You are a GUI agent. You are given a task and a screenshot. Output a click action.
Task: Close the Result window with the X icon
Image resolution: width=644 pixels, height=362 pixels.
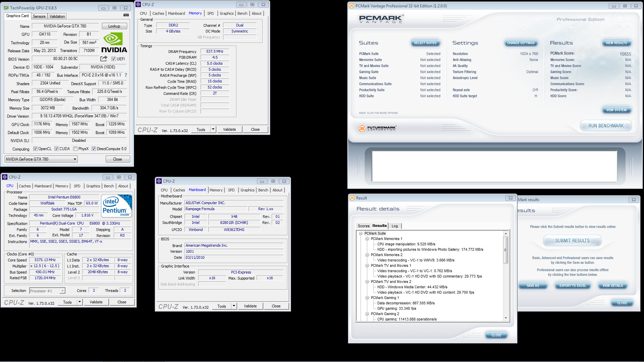511,198
